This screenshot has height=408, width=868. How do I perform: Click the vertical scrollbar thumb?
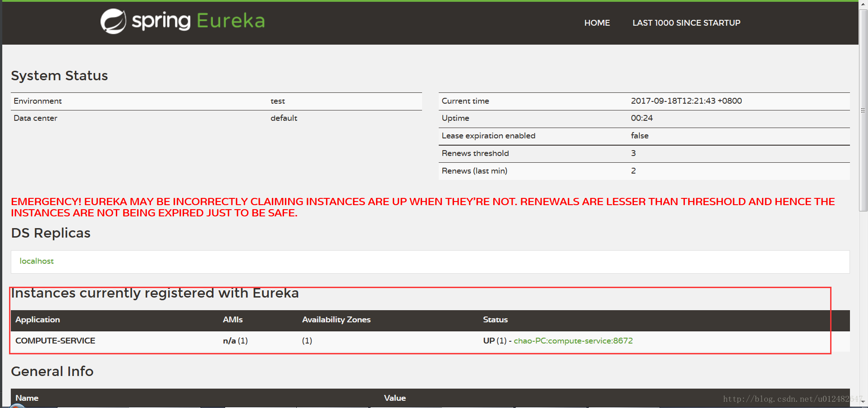click(863, 110)
